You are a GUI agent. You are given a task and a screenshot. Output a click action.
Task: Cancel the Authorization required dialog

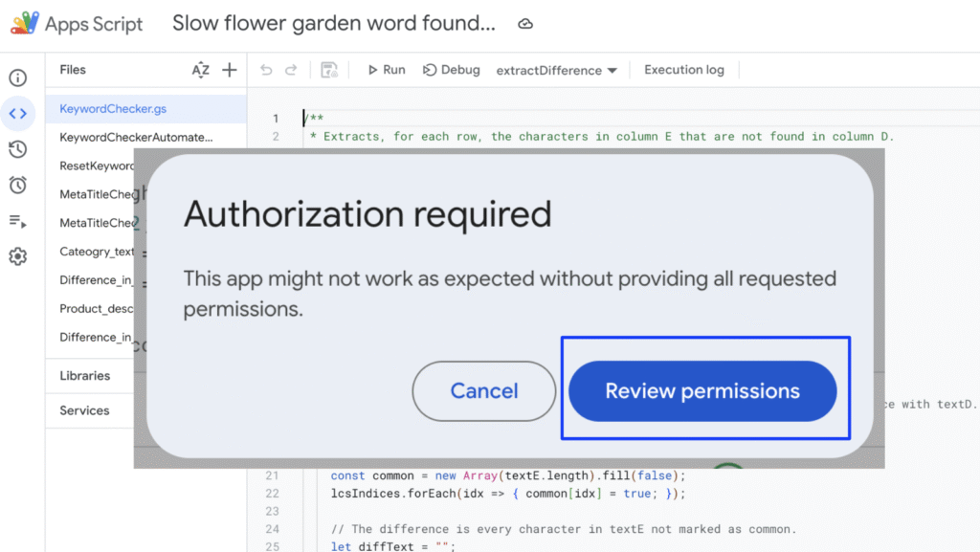click(x=484, y=391)
